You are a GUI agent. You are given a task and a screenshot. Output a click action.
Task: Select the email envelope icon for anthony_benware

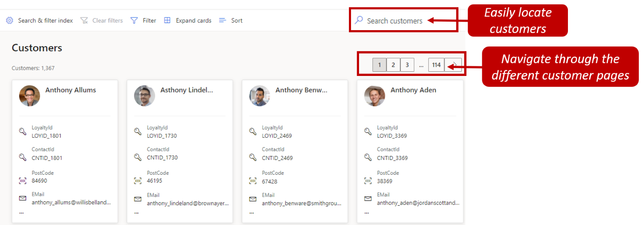pyautogui.click(x=253, y=199)
